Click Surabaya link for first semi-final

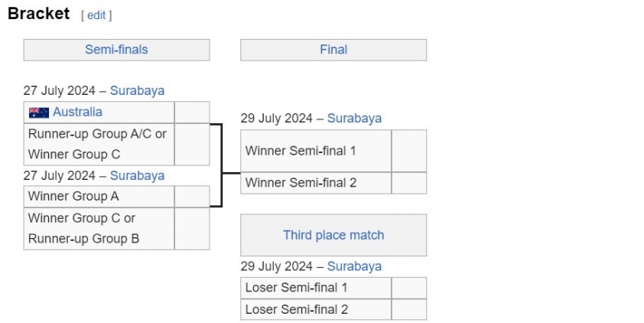coord(137,90)
